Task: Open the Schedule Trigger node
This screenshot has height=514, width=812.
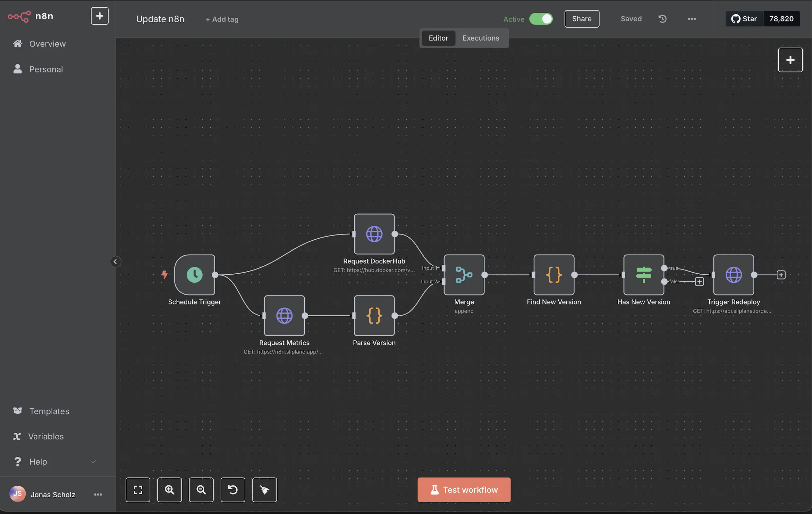Action: click(195, 275)
